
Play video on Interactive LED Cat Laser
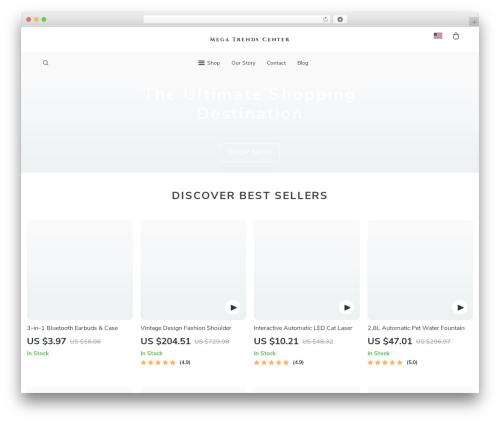point(346,307)
